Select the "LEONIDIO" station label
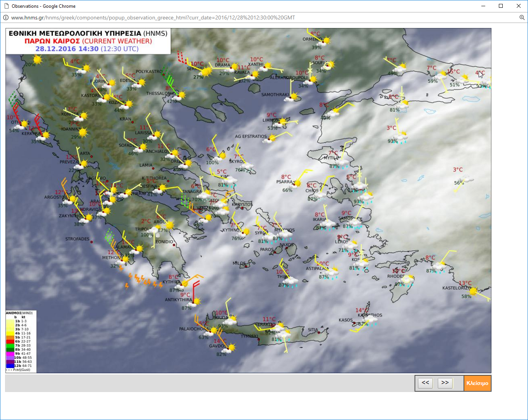528x420 pixels. [x=164, y=242]
